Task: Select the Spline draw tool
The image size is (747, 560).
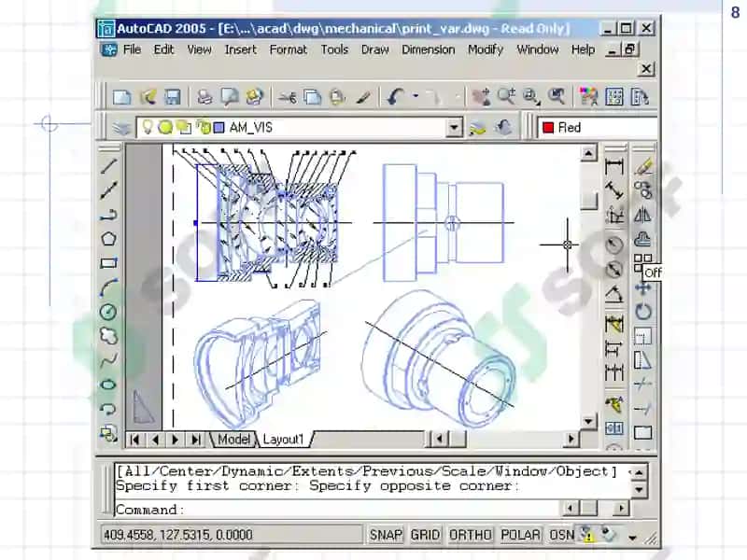Action: (108, 360)
